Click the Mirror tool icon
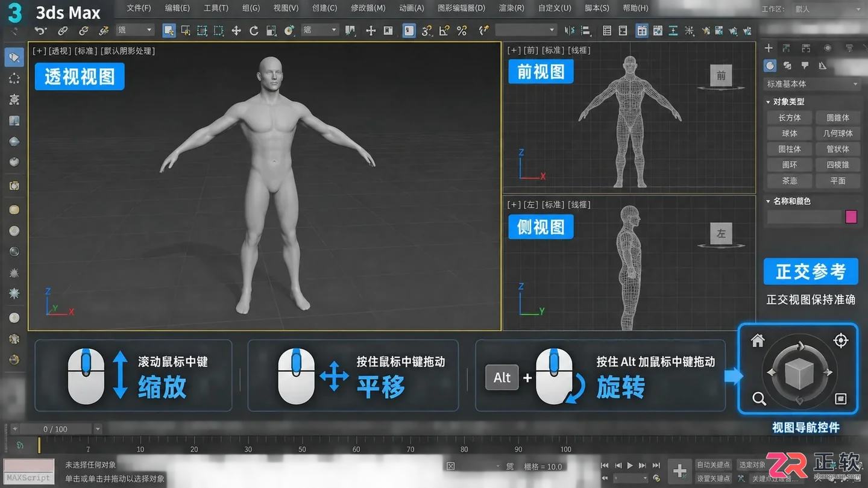 click(570, 30)
